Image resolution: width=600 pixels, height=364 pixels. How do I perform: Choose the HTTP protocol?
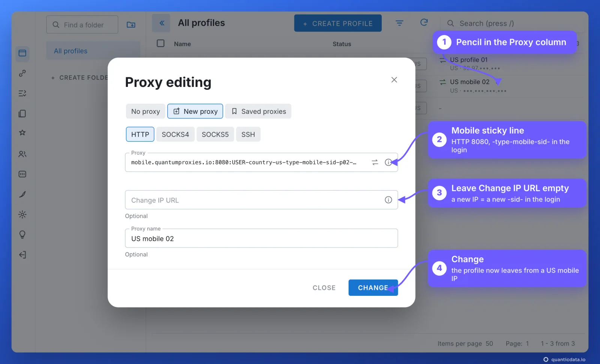(140, 134)
